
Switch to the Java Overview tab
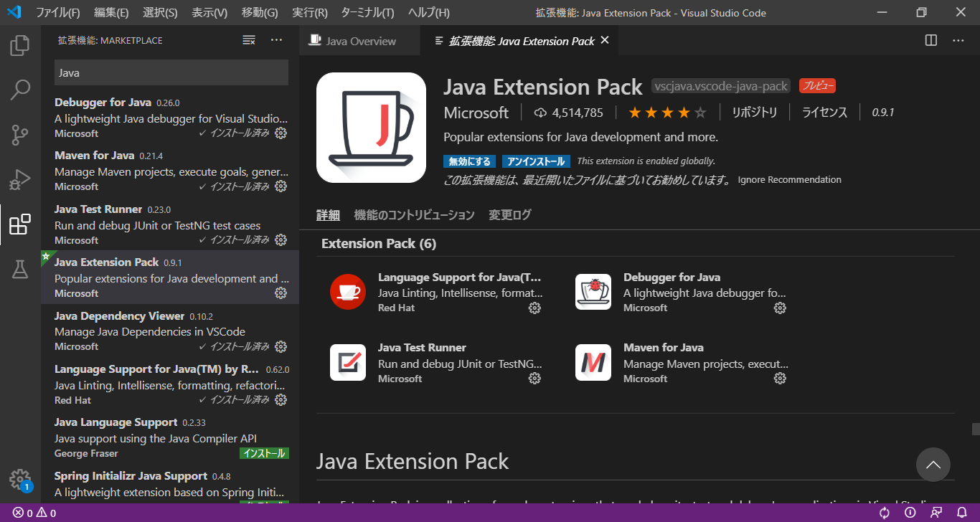coord(360,41)
